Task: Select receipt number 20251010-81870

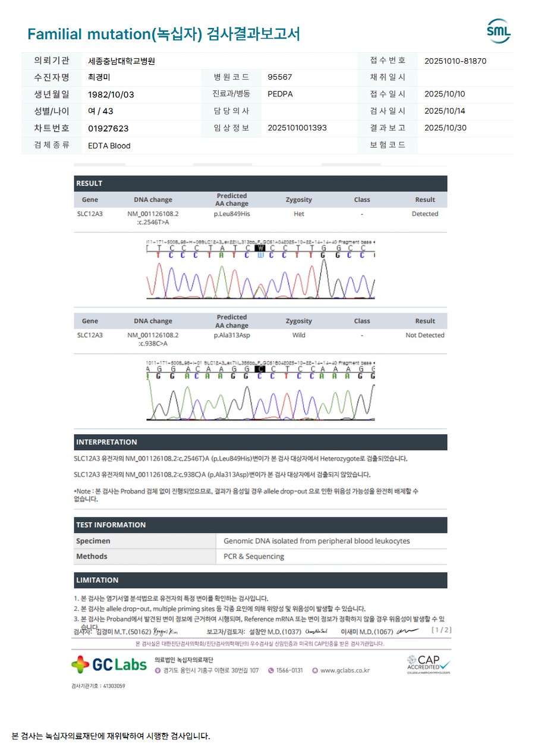Action: click(x=455, y=61)
